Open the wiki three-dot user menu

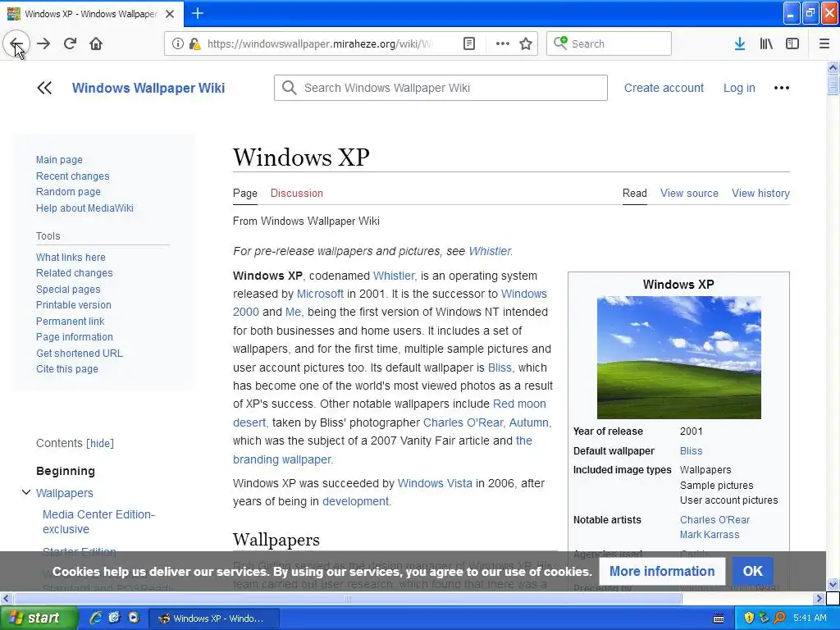click(x=782, y=88)
